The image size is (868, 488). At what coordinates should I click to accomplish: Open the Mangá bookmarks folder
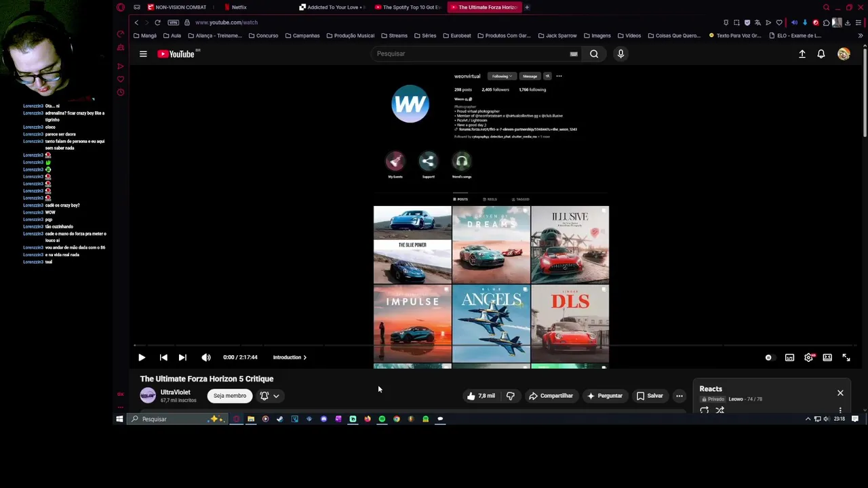click(x=145, y=35)
